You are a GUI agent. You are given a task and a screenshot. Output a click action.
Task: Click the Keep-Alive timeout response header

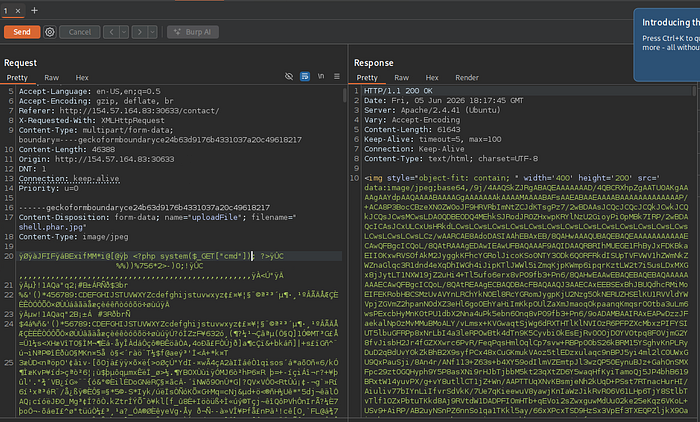pyautogui.click(x=433, y=139)
